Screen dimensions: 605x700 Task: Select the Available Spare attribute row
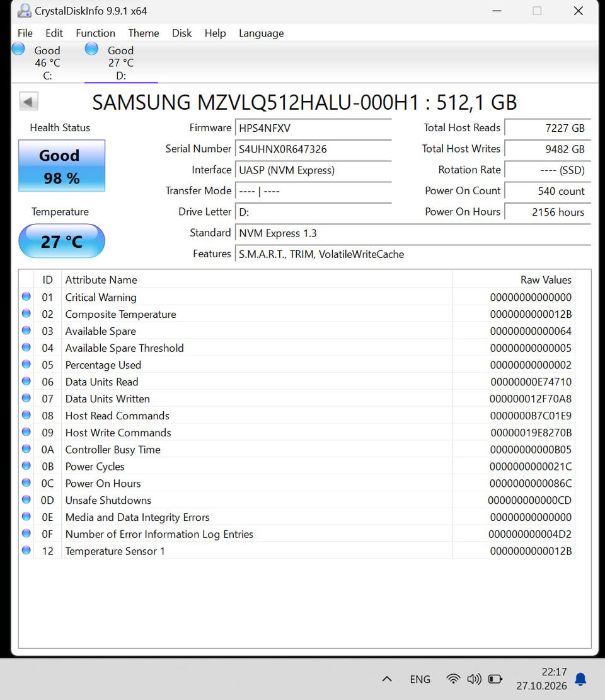point(297,331)
